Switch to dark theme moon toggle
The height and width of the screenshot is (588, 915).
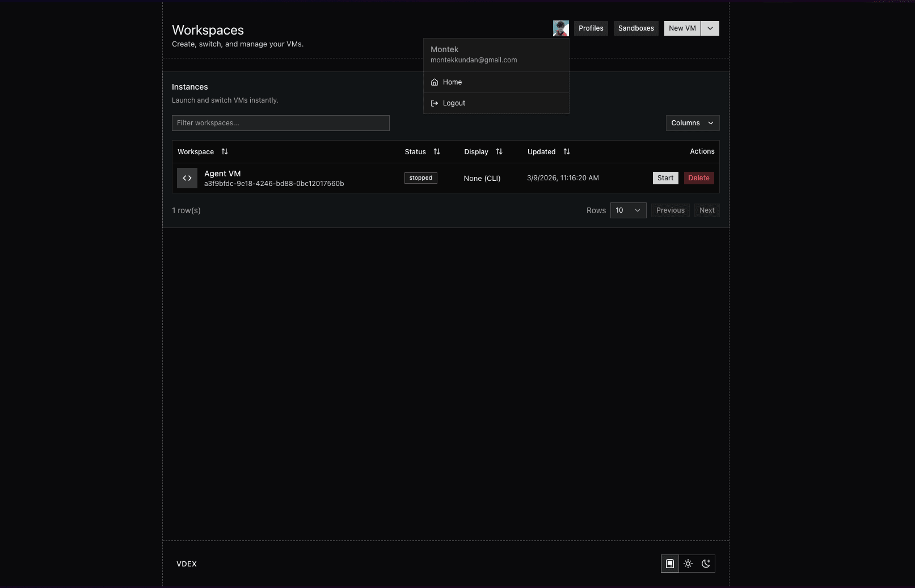[706, 564]
